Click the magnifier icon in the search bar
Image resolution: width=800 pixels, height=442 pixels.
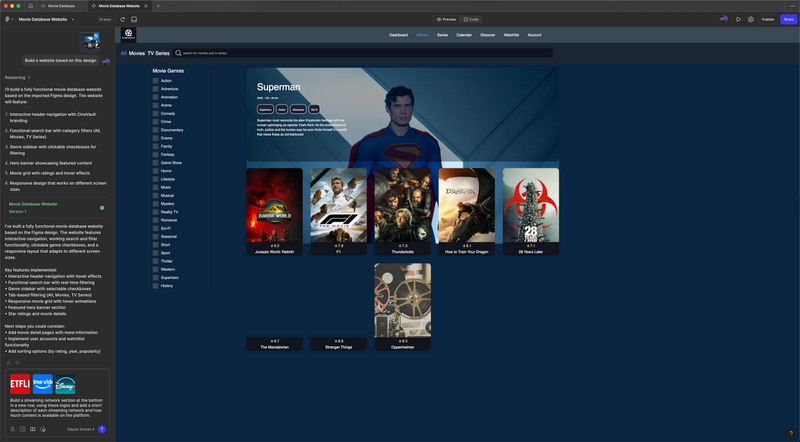coord(178,53)
